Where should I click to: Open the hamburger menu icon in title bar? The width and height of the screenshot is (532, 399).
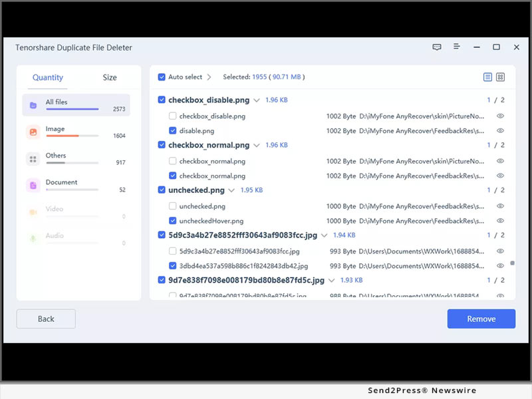457,47
